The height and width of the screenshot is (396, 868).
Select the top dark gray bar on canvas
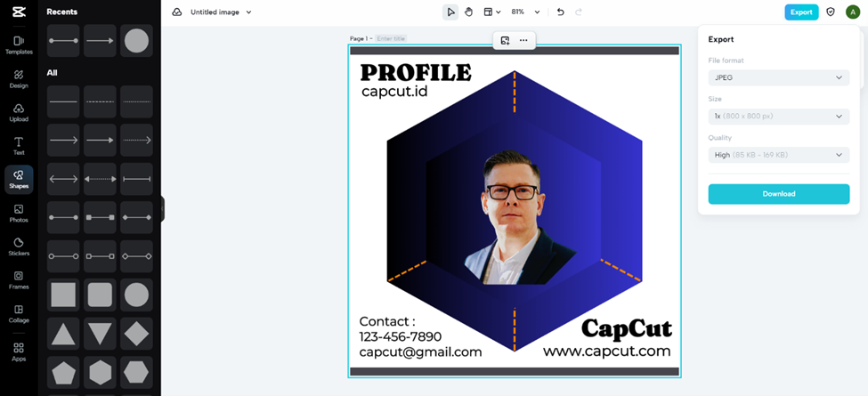click(515, 51)
